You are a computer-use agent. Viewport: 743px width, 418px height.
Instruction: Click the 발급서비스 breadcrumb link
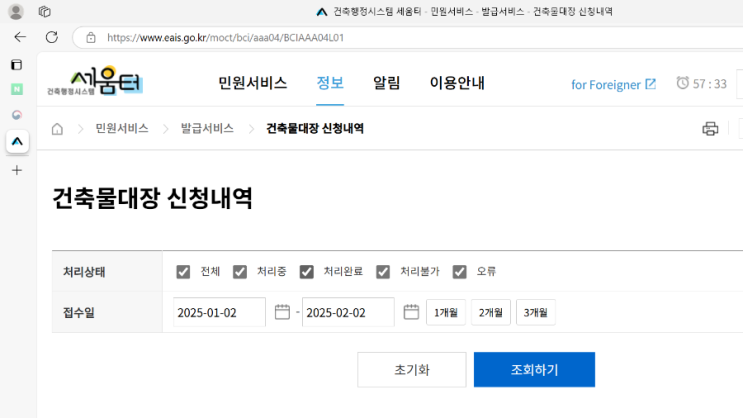coord(207,128)
